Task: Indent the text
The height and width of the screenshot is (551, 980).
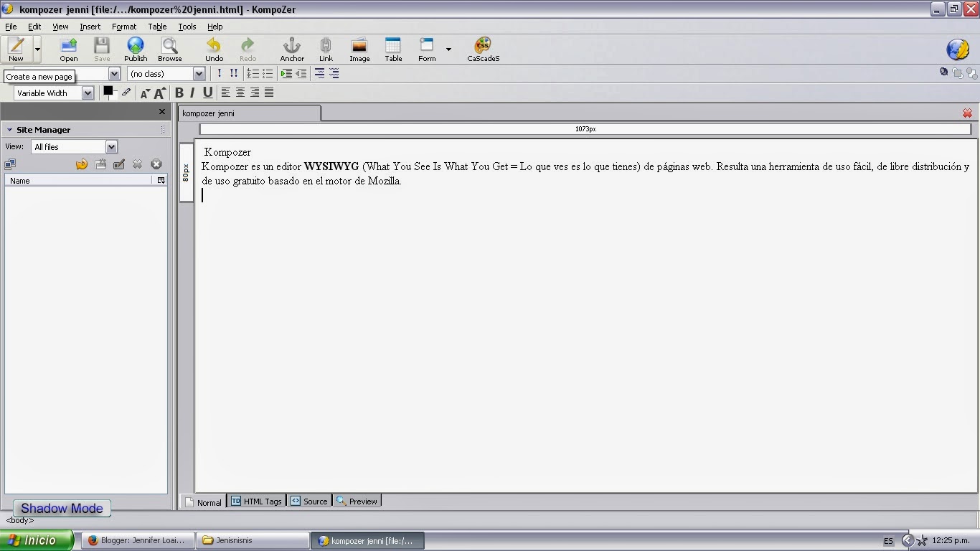Action: pos(286,73)
